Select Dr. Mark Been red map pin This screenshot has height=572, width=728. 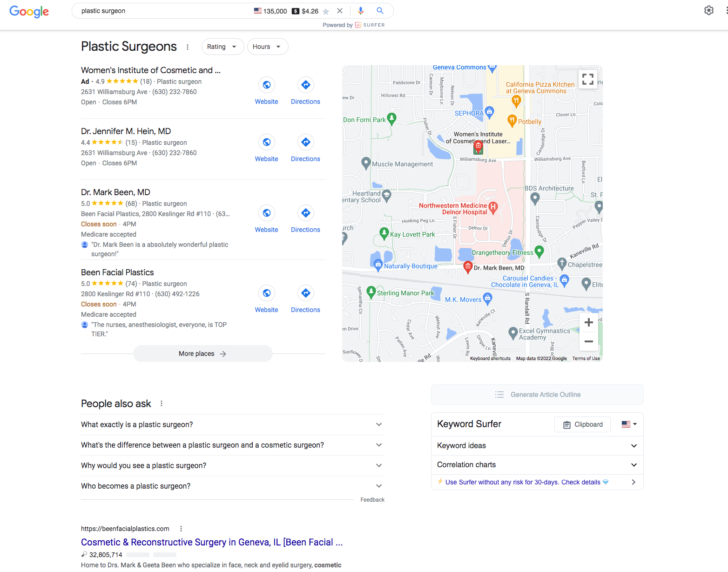coord(468,266)
